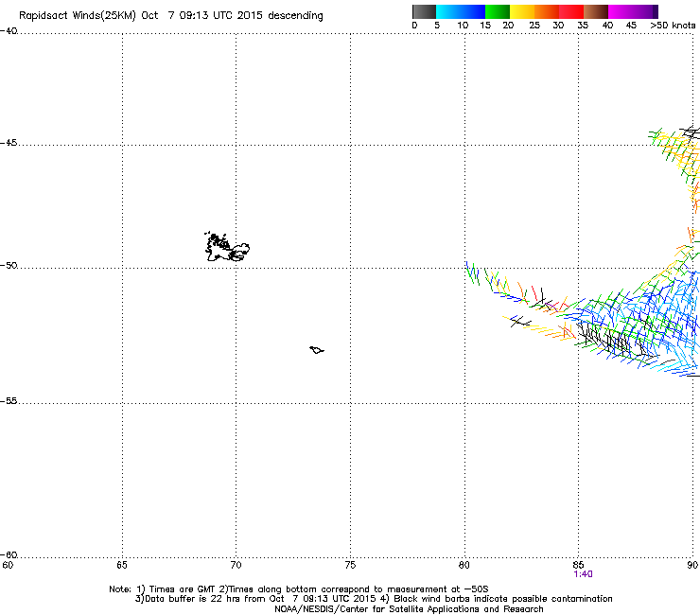Click the longitude label '80'

(x=464, y=565)
